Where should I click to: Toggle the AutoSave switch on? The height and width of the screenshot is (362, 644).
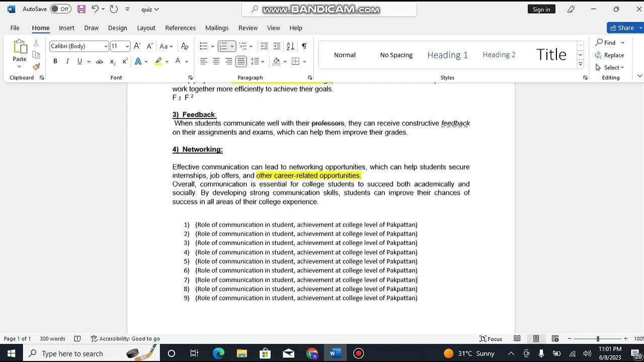click(60, 9)
